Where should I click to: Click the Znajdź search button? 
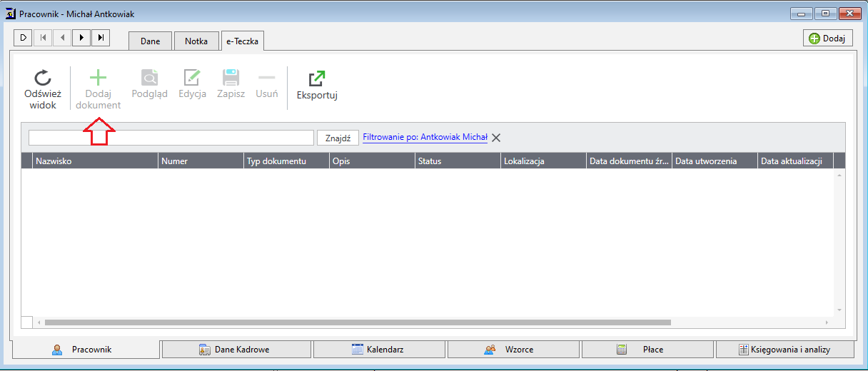[x=338, y=138]
